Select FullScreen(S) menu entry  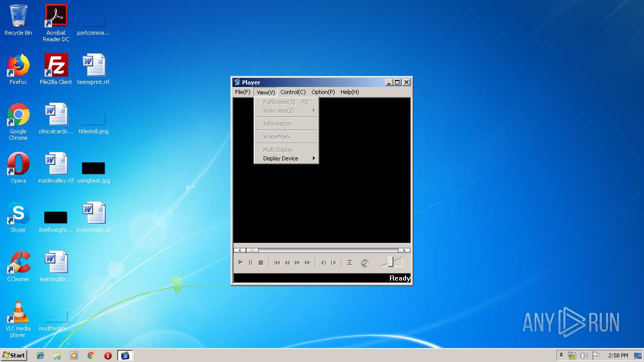pos(286,102)
